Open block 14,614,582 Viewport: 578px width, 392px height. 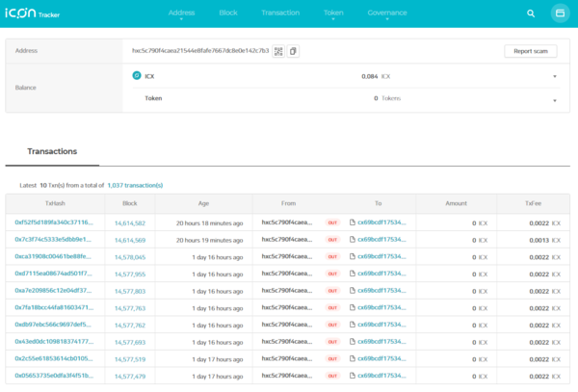130,223
